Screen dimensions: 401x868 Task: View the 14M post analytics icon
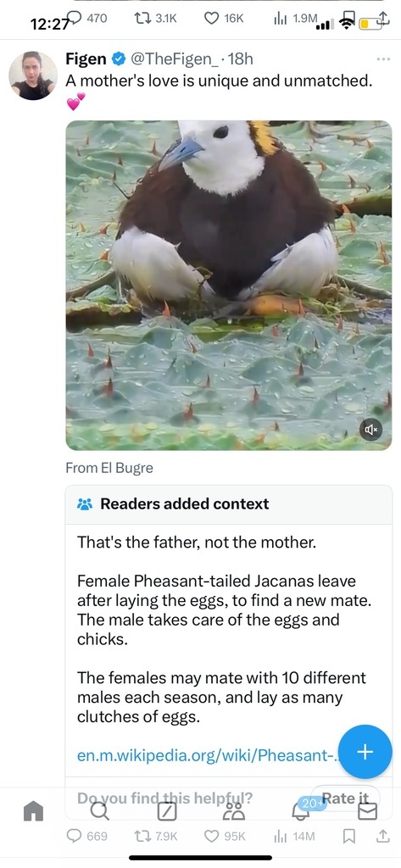point(294,836)
